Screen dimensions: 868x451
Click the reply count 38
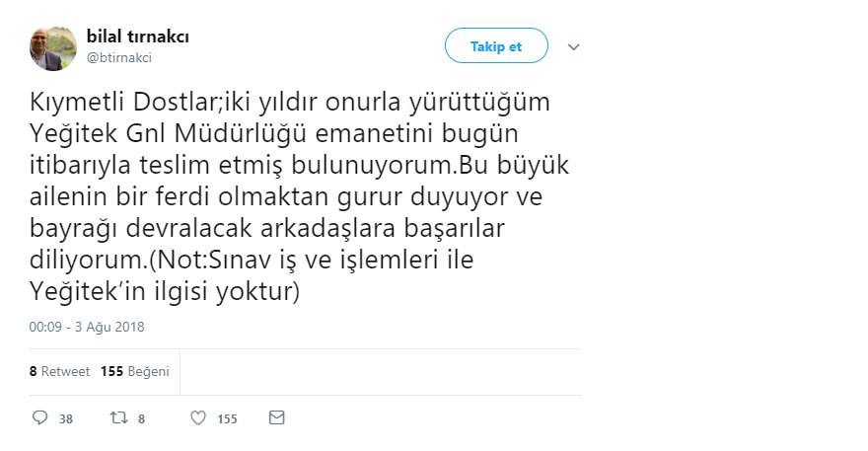click(66, 419)
